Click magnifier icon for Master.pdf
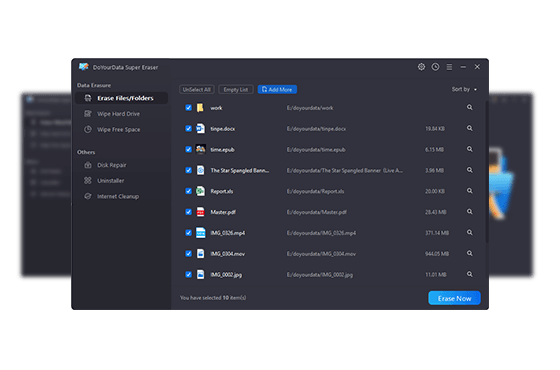 [x=470, y=211]
